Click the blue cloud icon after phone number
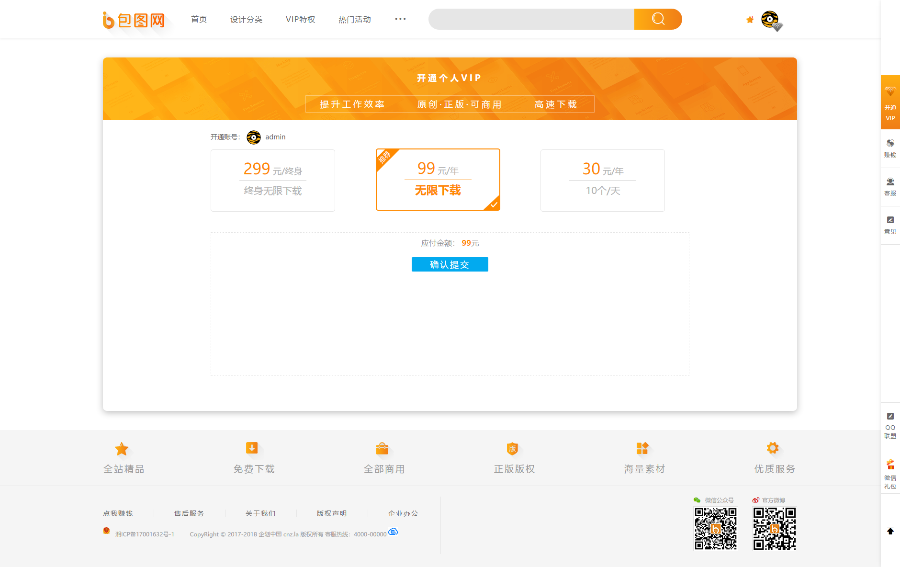This screenshot has height=567, width=900. [x=393, y=532]
